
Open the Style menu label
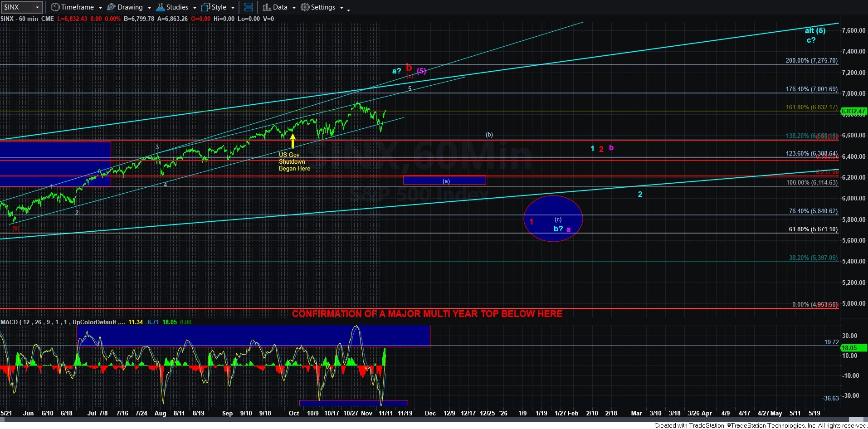[219, 7]
